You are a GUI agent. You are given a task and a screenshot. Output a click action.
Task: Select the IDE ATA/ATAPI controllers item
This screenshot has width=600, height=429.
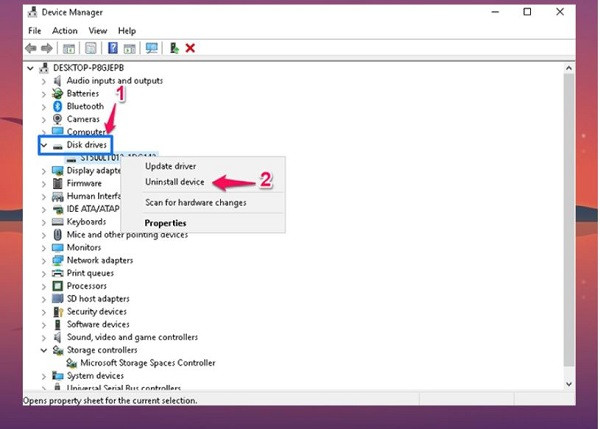(93, 209)
